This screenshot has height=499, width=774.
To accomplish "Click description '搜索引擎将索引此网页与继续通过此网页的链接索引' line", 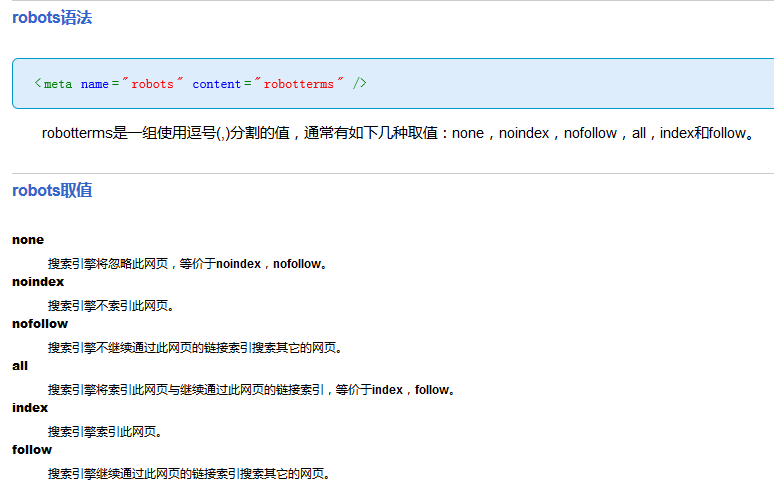I will [251, 390].
